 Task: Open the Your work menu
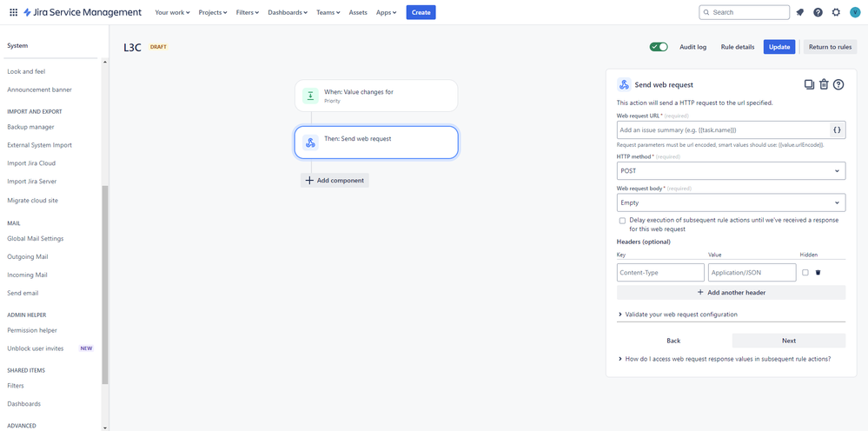click(x=172, y=12)
